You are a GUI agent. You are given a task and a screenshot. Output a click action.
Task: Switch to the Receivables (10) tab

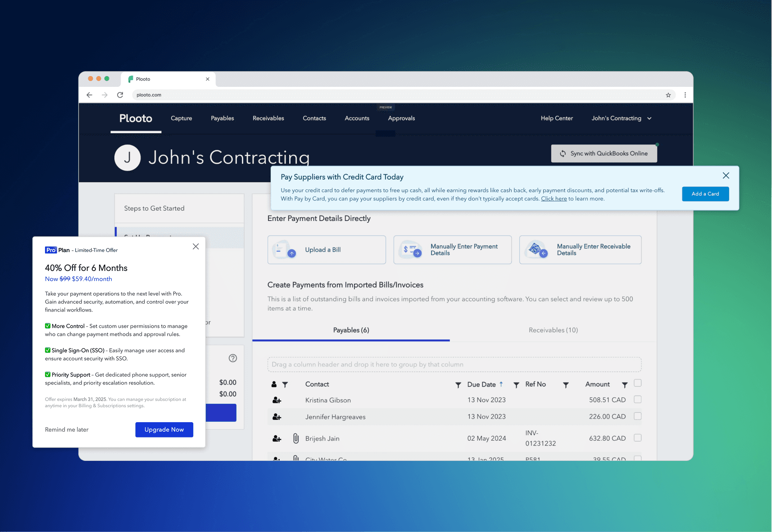click(553, 330)
